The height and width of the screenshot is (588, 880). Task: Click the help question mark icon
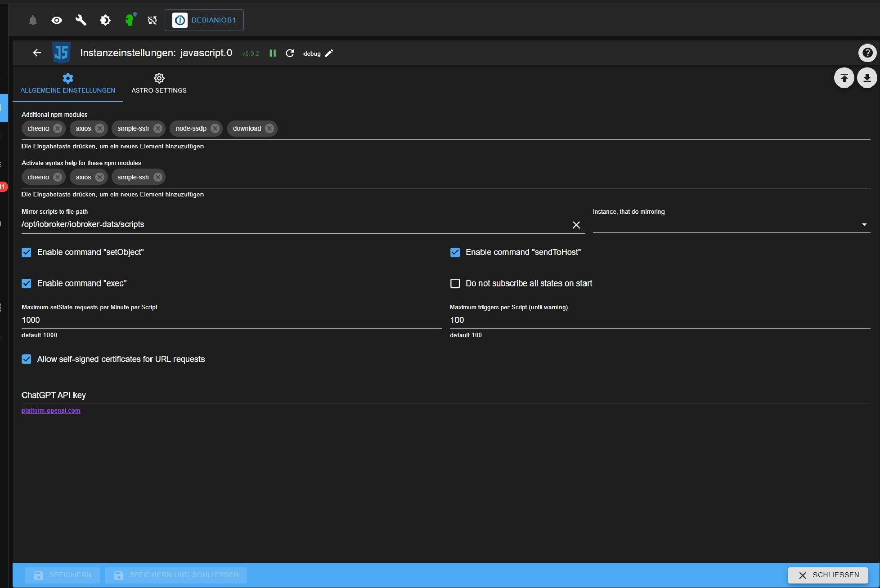pos(867,53)
